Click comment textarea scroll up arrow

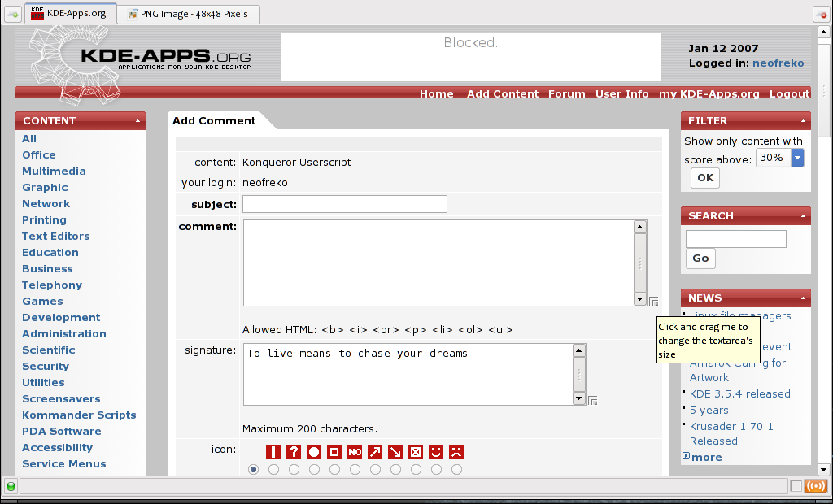[x=640, y=227]
